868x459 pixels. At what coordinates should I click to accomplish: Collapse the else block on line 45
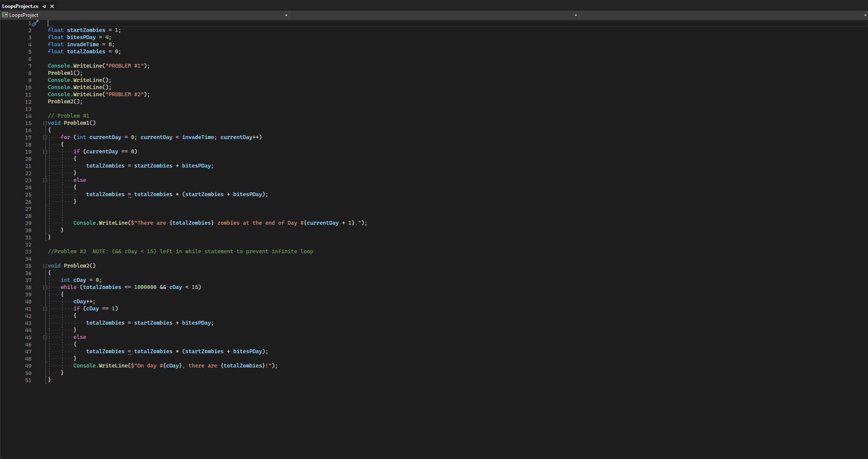click(45, 338)
